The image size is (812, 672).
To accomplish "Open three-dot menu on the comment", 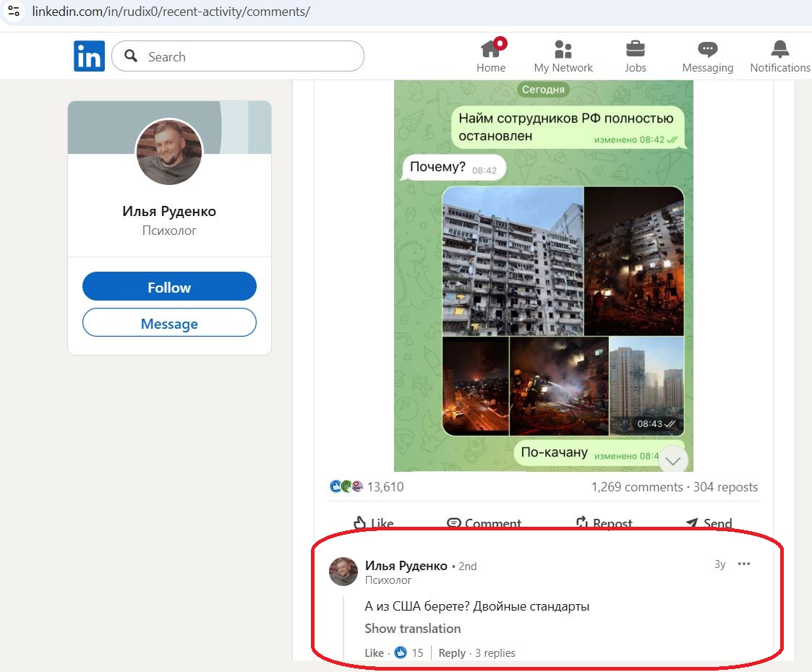I will point(744,564).
